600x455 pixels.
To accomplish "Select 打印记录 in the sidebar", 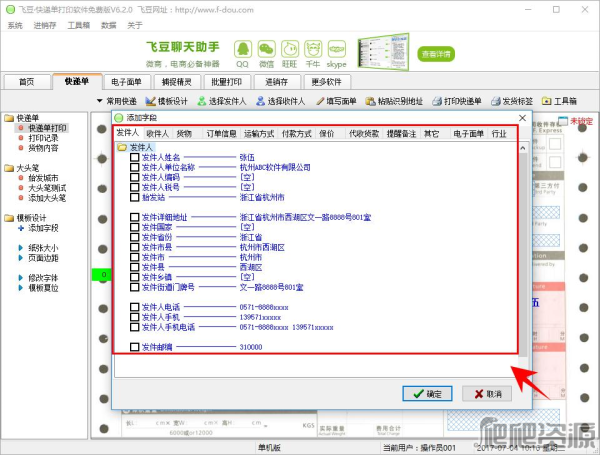I will click(43, 138).
